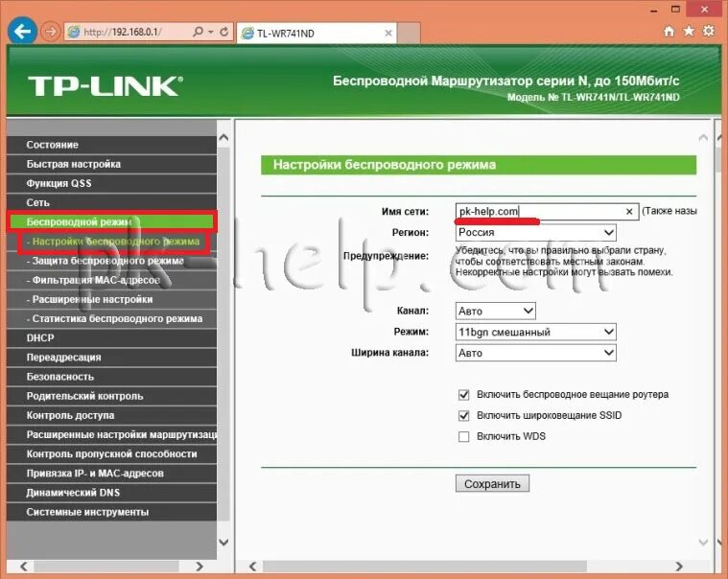Click the address bar URL 192.168.0.1
The height and width of the screenshot is (579, 728).
123,32
